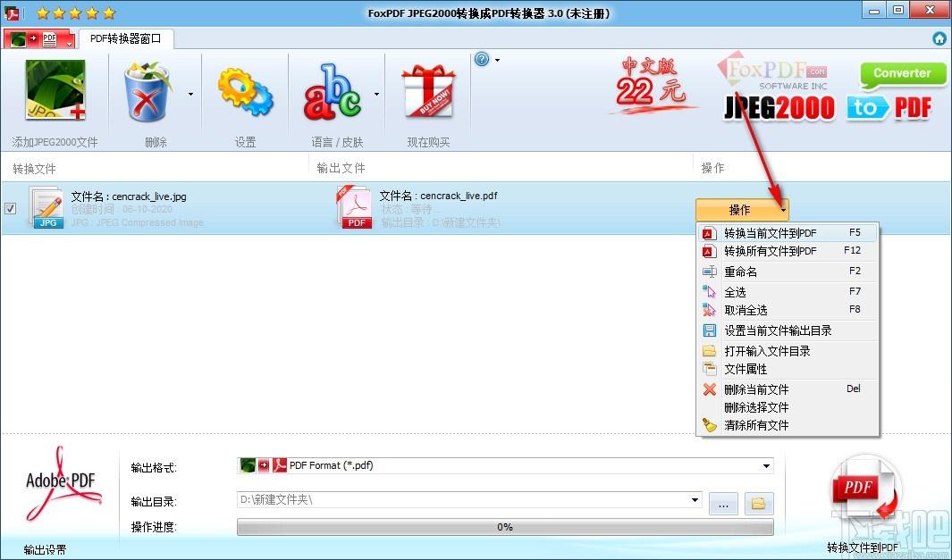Click the recycle bin delete icon

tap(148, 91)
